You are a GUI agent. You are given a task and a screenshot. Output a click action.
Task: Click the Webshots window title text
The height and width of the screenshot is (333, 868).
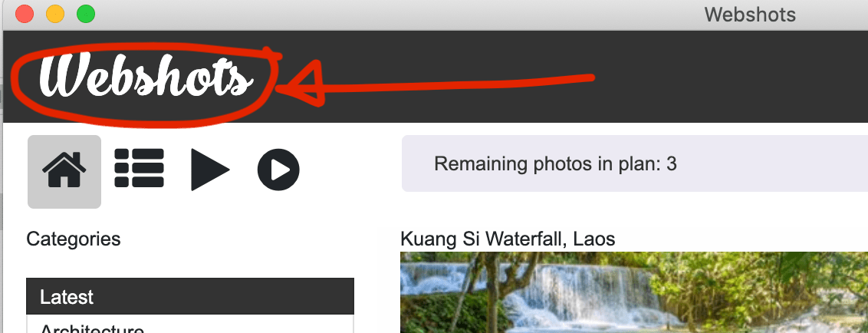point(750,15)
